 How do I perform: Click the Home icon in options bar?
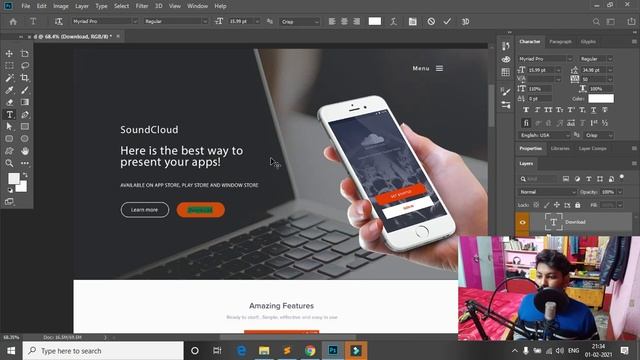[13, 22]
